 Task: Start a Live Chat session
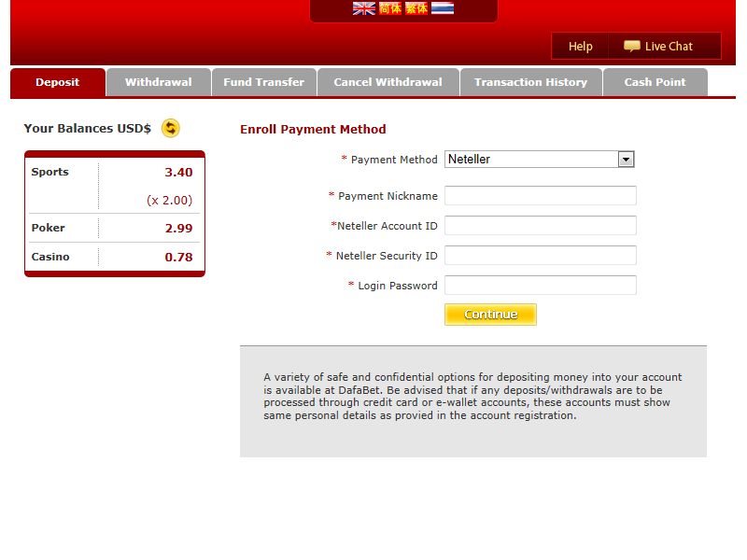pyautogui.click(x=665, y=46)
